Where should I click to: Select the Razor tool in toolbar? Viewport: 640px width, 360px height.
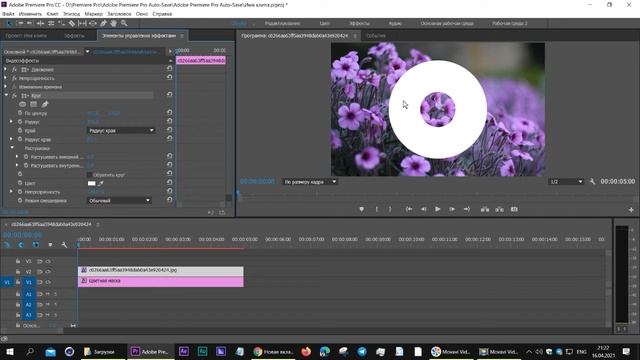pyautogui.click(x=72, y=24)
